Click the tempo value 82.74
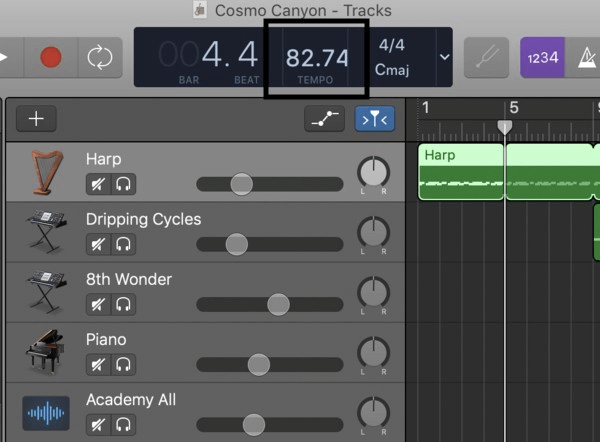 317,57
